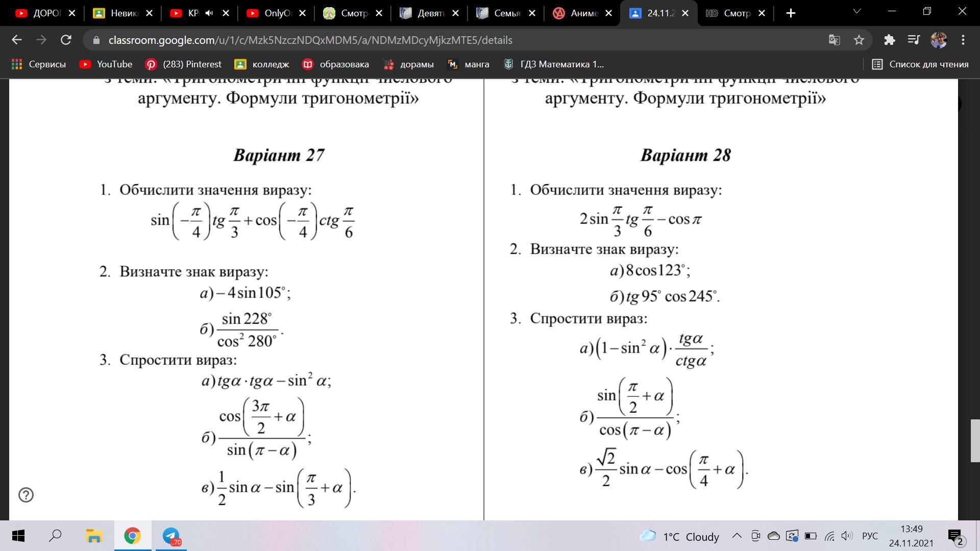Open the Chrome extensions puzzle icon

(x=890, y=40)
